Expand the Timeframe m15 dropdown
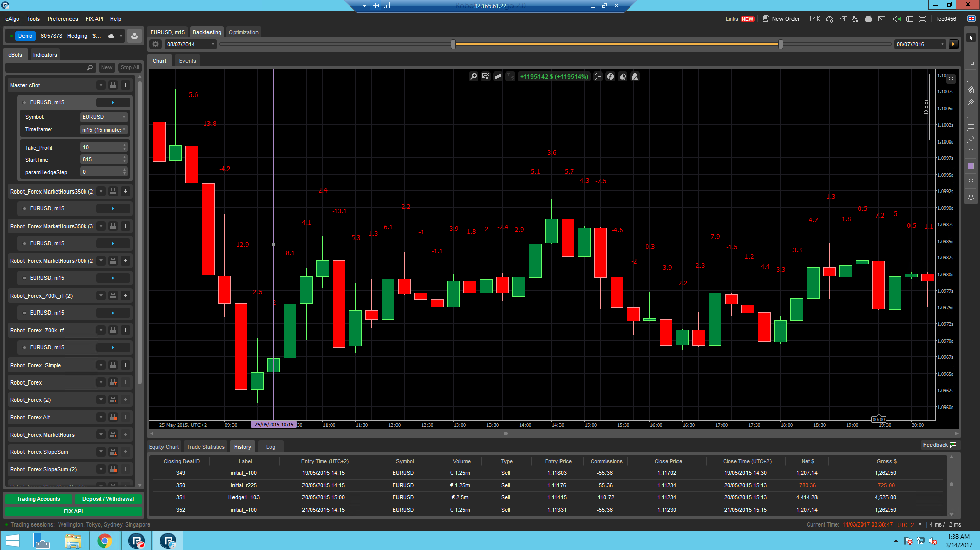The height and width of the screenshot is (550, 980). (104, 130)
